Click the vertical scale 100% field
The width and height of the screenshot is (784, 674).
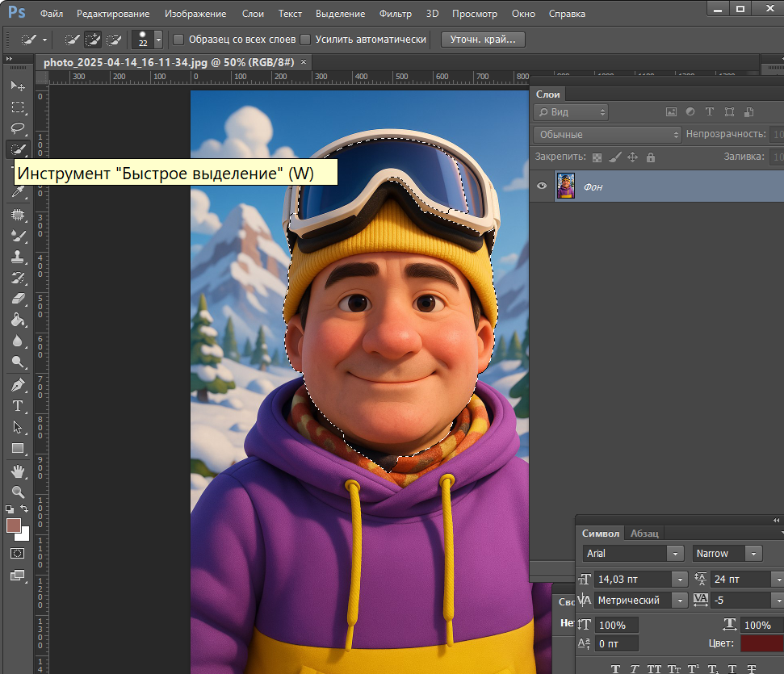click(617, 625)
